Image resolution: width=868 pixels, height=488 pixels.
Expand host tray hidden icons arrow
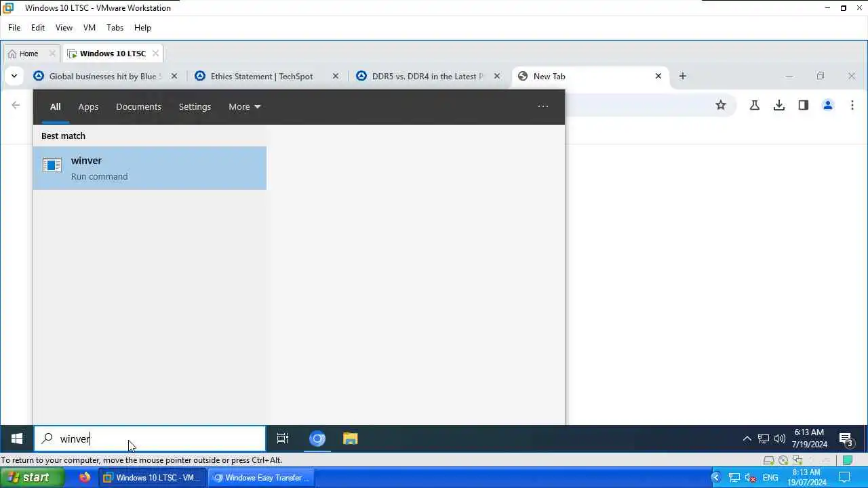[715, 478]
